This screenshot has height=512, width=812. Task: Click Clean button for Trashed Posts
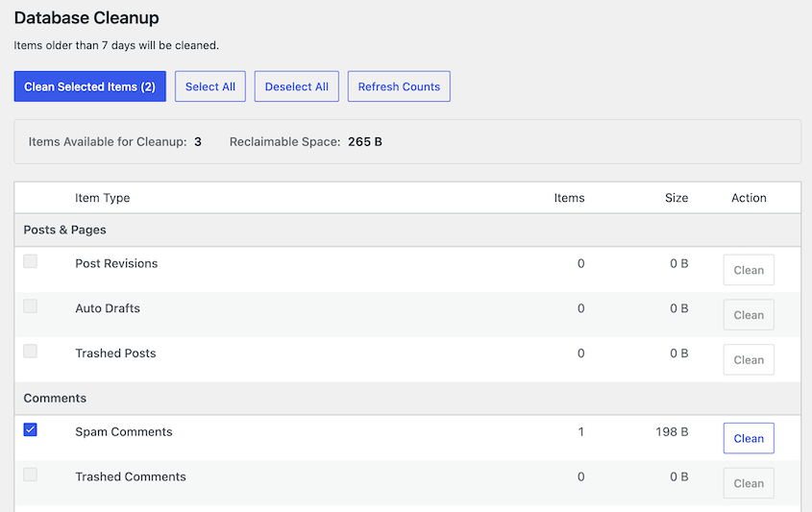(749, 360)
